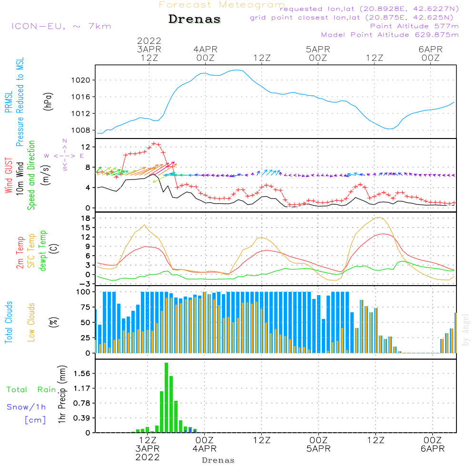Click the green 'Speed and Direction' label
Image resolution: width=476 pixels, height=476 pixels.
coord(31,175)
